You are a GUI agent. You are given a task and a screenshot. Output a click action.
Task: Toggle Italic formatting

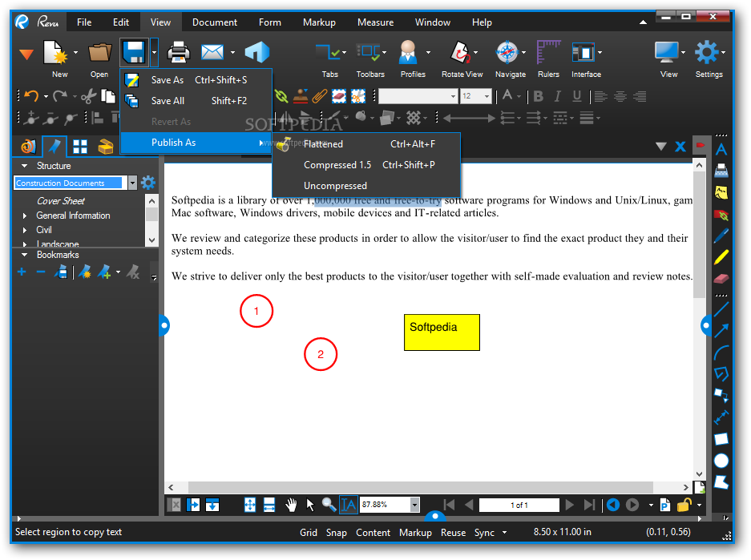point(558,96)
